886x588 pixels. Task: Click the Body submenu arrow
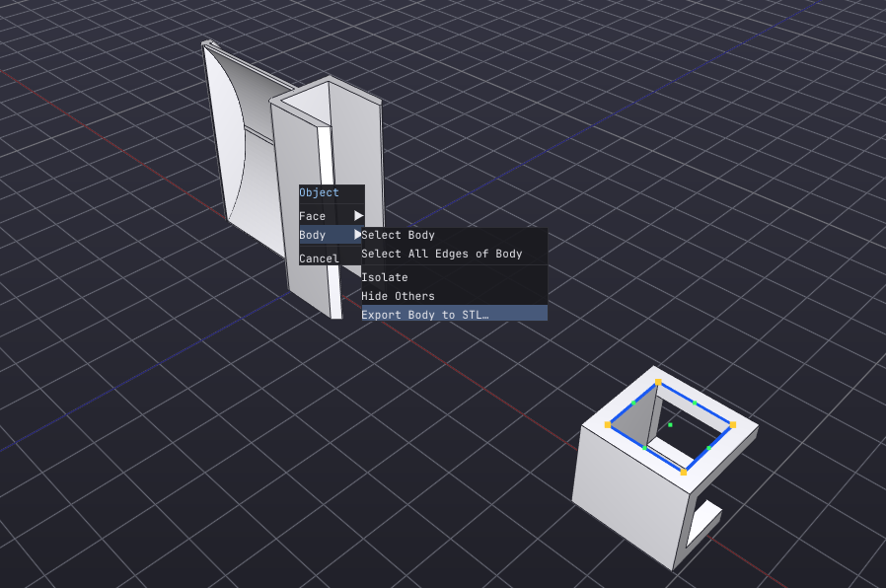(357, 234)
